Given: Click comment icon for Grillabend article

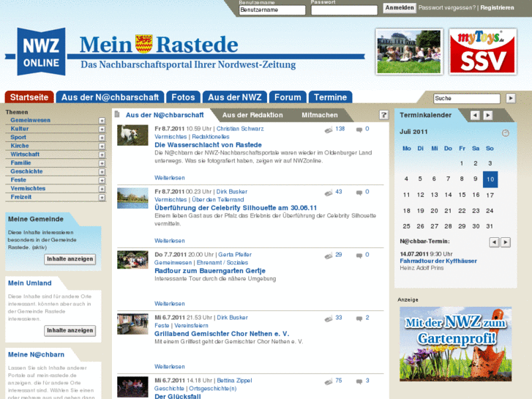Looking at the screenshot, I should pos(359,318).
